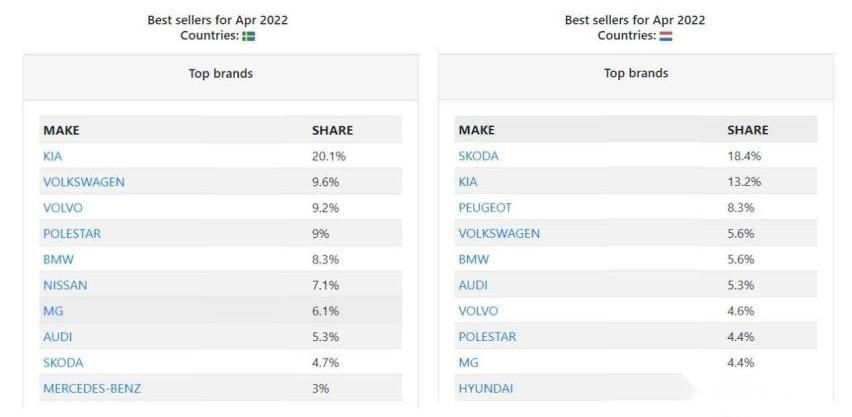
Task: Click SKODA at top of Netherlands table
Action: (478, 157)
